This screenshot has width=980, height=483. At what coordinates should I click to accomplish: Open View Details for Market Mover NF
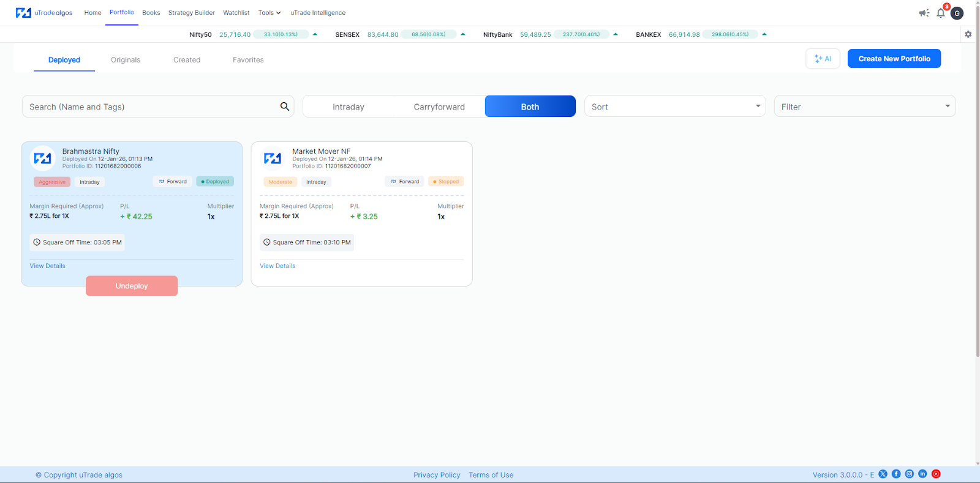(277, 266)
